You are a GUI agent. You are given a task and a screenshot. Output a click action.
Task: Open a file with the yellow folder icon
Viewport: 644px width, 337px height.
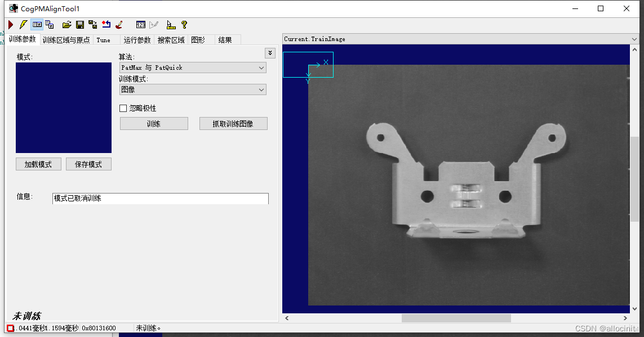[66, 25]
